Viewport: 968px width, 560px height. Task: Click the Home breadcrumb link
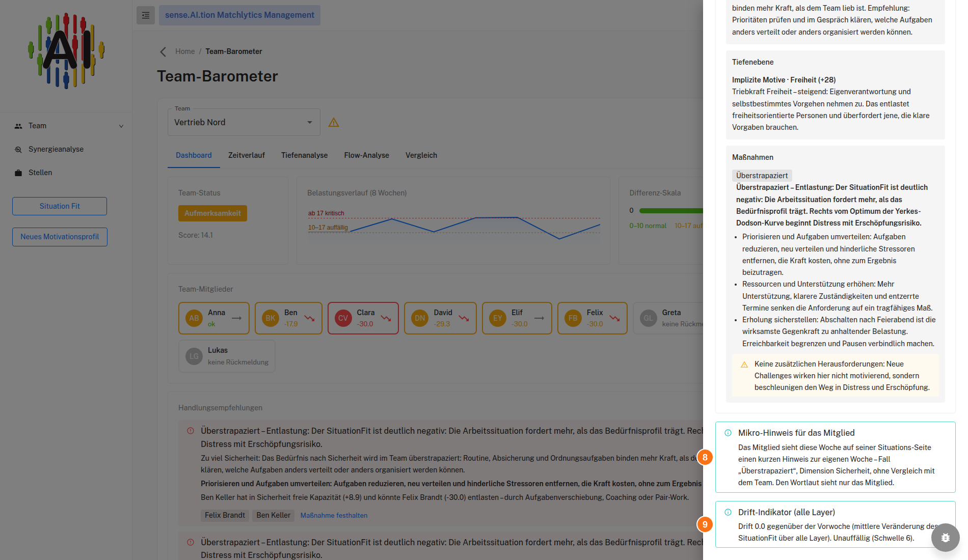coord(185,51)
